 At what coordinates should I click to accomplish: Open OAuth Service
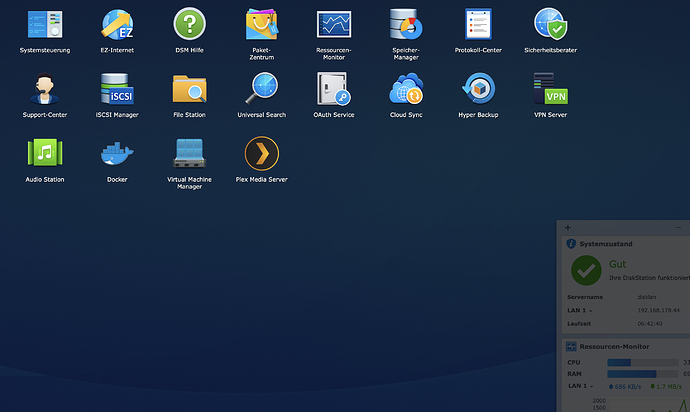(x=334, y=89)
